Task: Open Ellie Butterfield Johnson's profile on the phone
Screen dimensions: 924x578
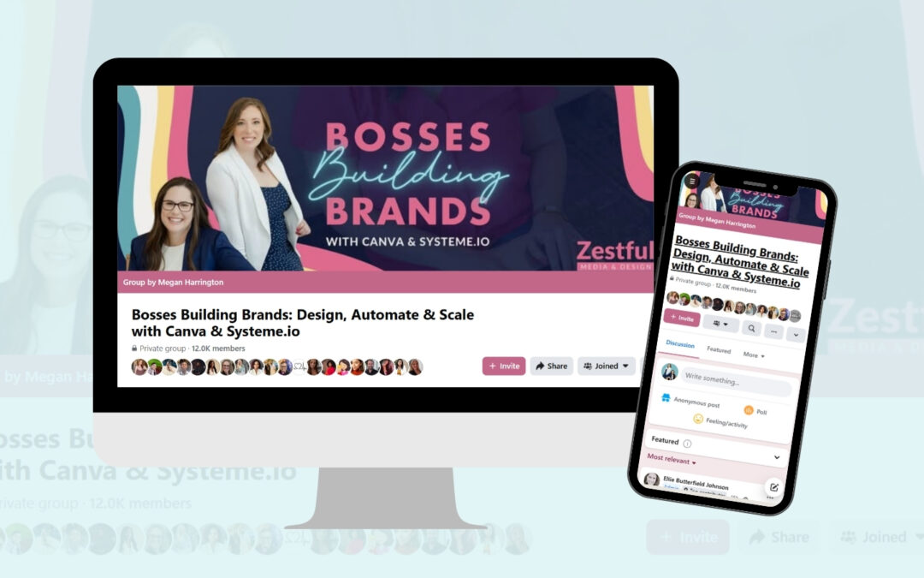Action: (696, 482)
